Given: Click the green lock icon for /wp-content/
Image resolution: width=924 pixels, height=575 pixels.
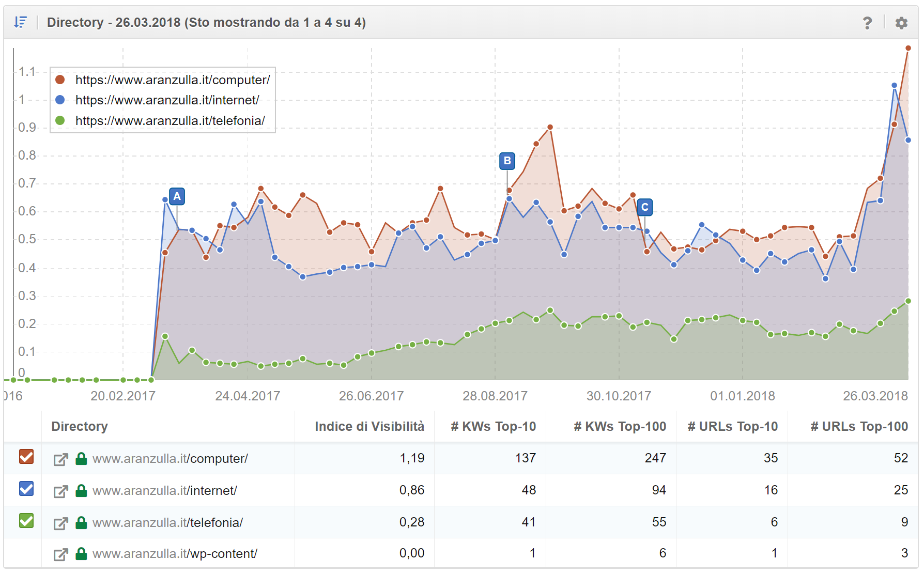Looking at the screenshot, I should 81,553.
